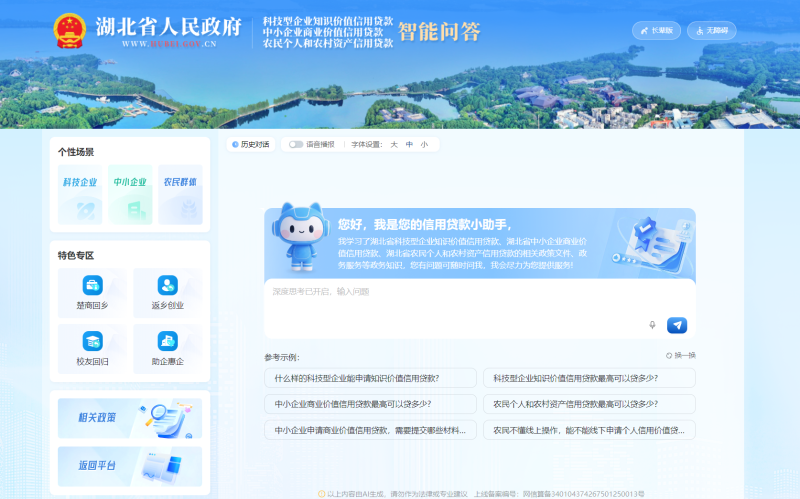Open the 楚商回乡 special zone icon

(92, 286)
